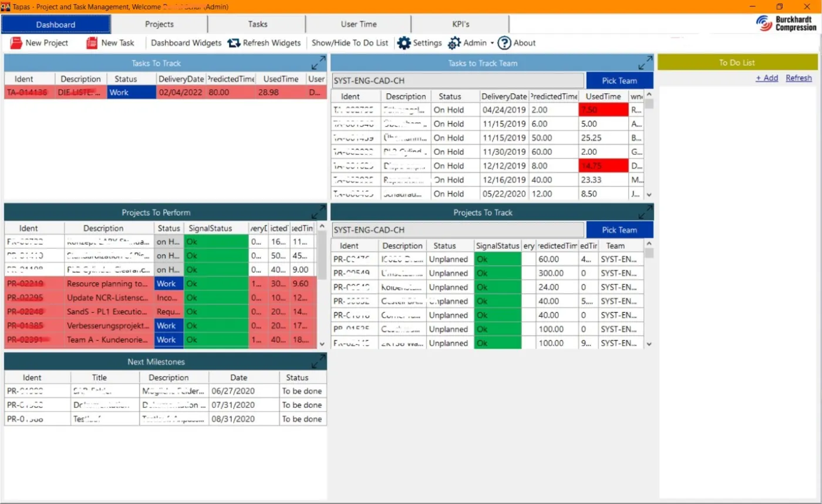
Task: Click the red UsedTime cell 14.75
Action: [x=603, y=165]
